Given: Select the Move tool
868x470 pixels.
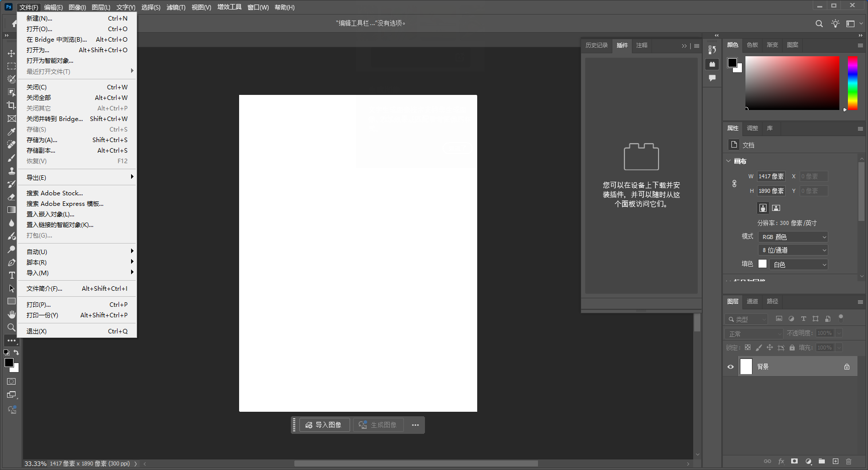Looking at the screenshot, I should [x=11, y=53].
